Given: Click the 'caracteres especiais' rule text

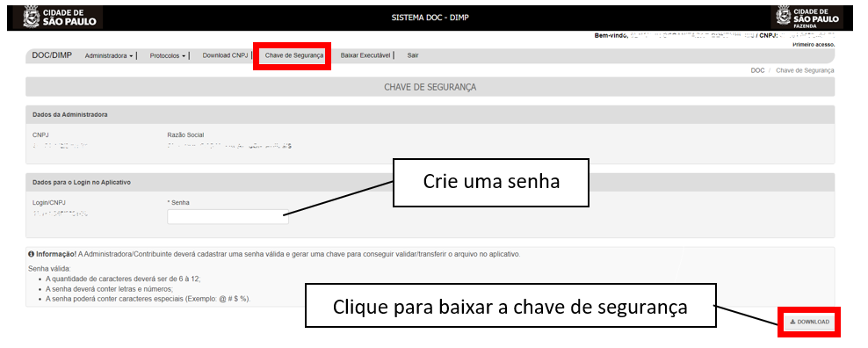Looking at the screenshot, I should pyautogui.click(x=148, y=299).
